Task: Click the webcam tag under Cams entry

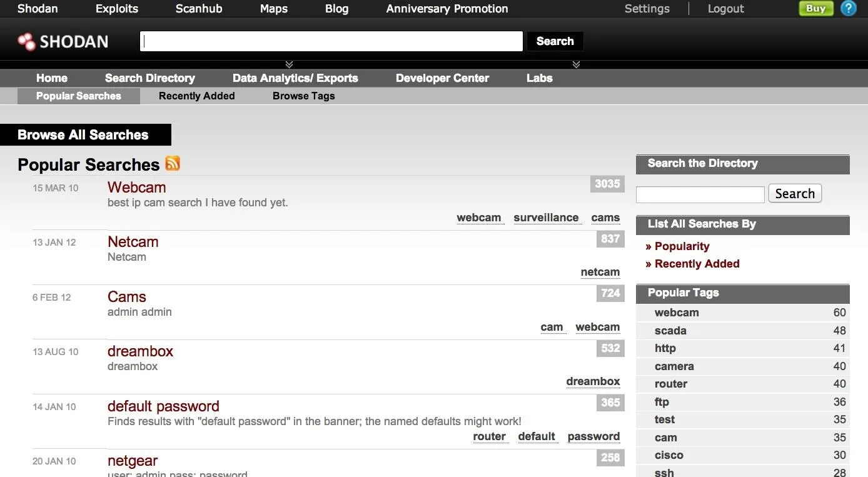Action: click(598, 327)
